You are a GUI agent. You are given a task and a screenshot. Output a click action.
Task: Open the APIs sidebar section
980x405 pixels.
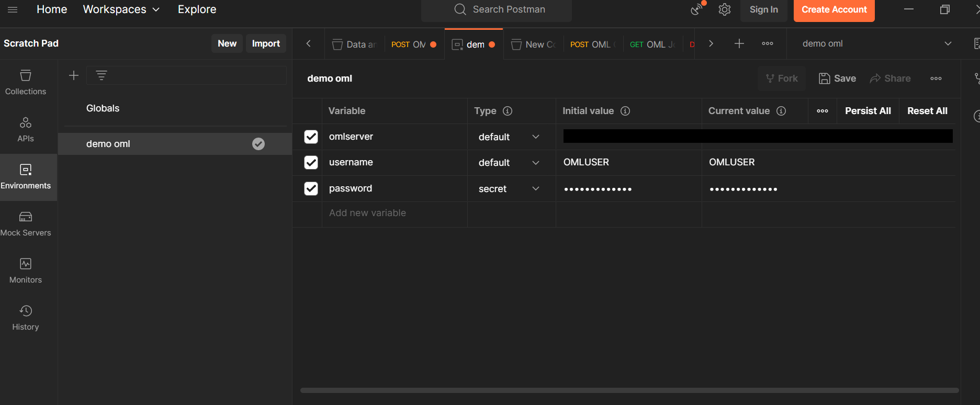26,130
